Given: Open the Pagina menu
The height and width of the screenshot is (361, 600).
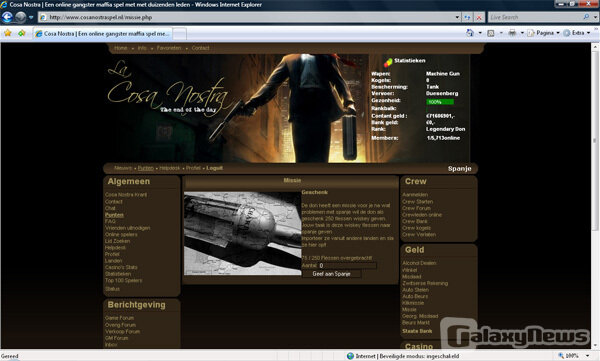Looking at the screenshot, I should click(544, 33).
